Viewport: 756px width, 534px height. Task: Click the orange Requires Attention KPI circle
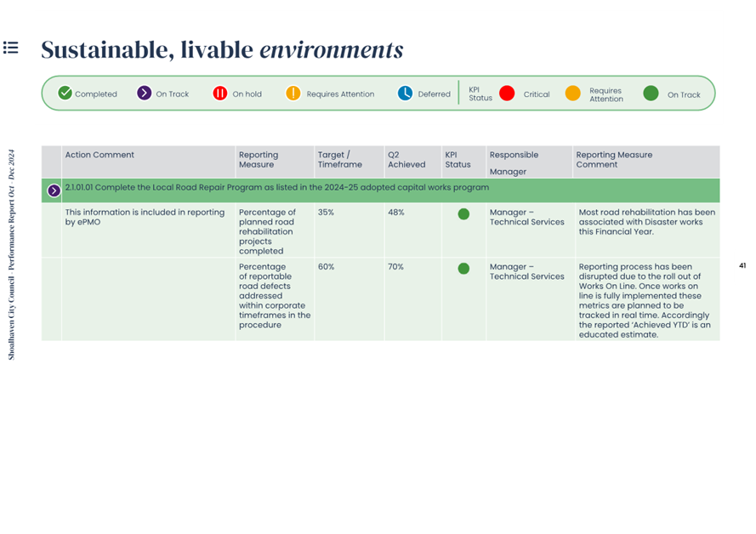pyautogui.click(x=573, y=94)
